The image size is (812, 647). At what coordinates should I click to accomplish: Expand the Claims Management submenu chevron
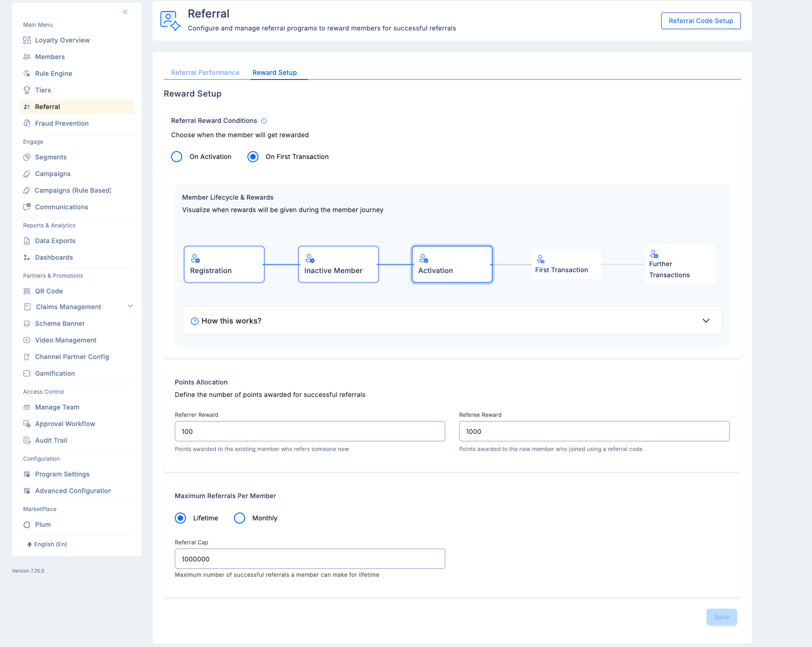tap(130, 306)
